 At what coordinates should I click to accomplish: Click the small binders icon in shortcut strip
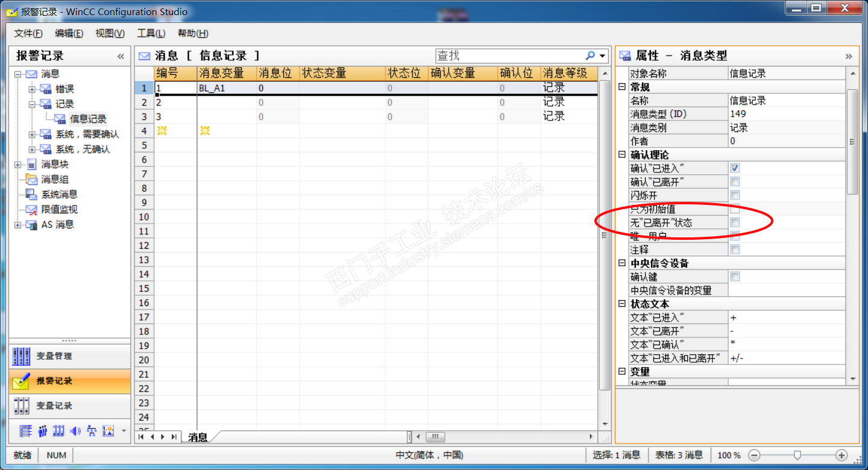(x=58, y=431)
